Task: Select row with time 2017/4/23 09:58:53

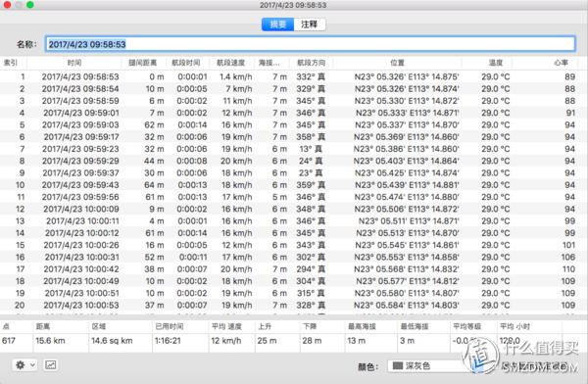Action: (x=294, y=76)
